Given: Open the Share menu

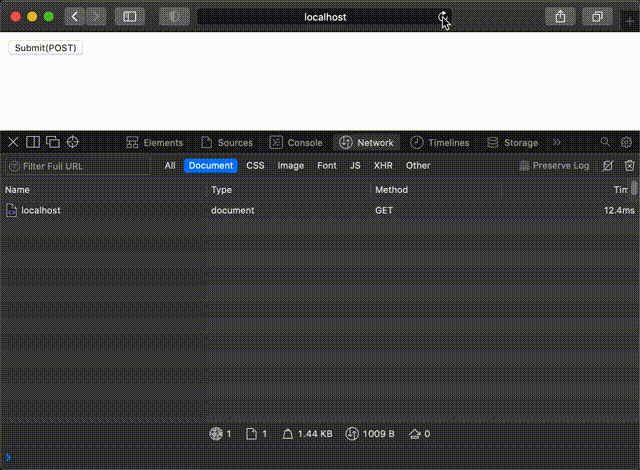Looking at the screenshot, I should tap(560, 17).
